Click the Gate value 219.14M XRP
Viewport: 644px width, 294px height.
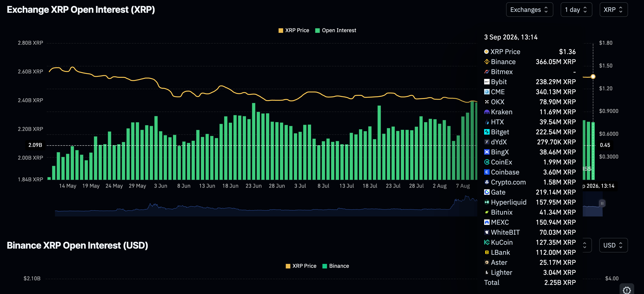coord(556,192)
